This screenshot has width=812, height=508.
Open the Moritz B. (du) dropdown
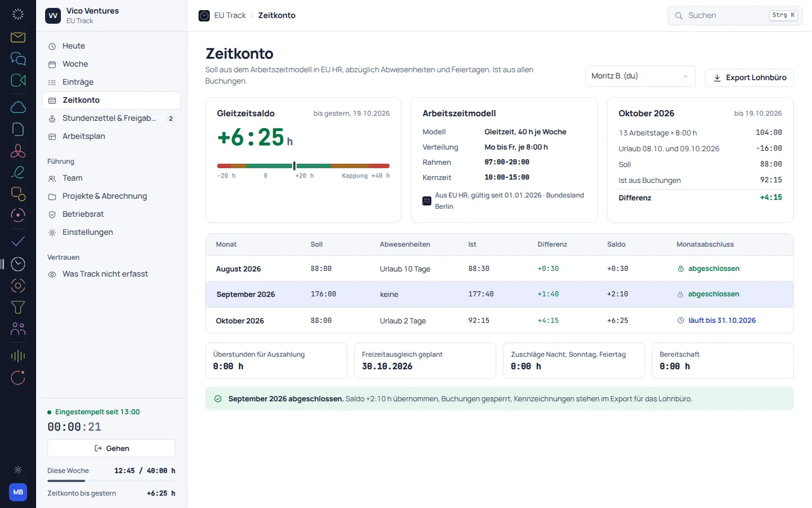click(x=640, y=76)
